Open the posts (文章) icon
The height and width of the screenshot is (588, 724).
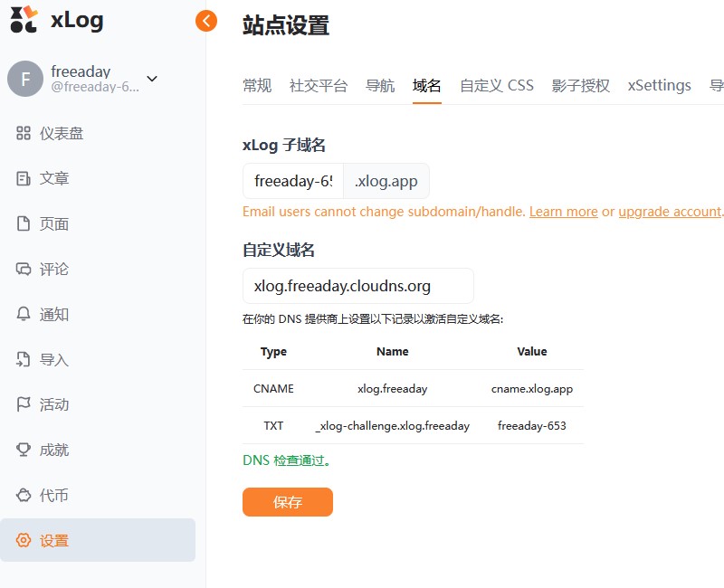(24, 179)
